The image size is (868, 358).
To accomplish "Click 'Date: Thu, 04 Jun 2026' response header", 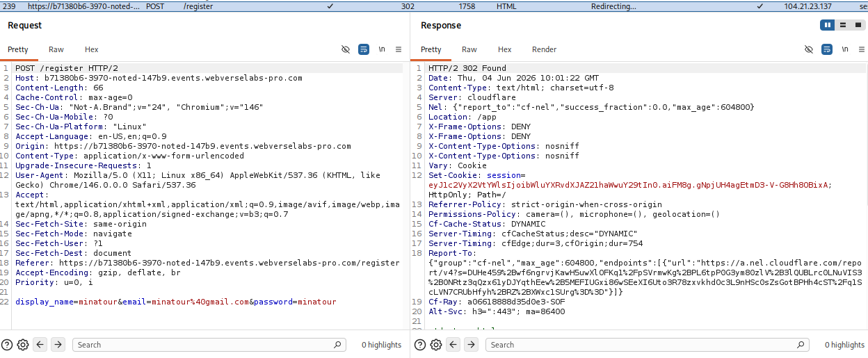I will (x=513, y=78).
